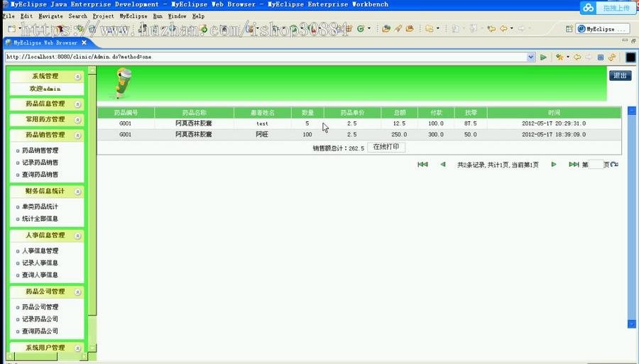
Task: Open the 记录人事信息 link
Action: pyautogui.click(x=40, y=263)
